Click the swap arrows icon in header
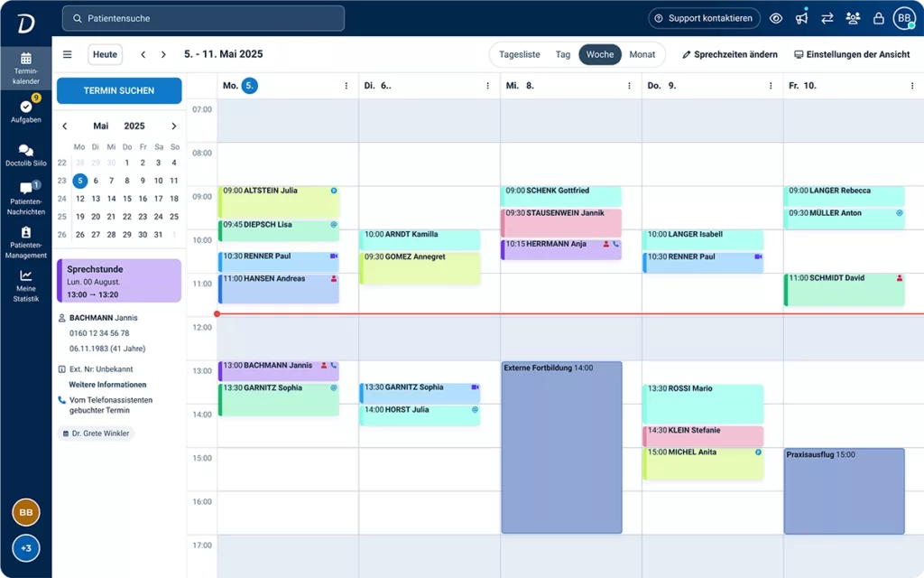The image size is (924, 578). click(827, 18)
